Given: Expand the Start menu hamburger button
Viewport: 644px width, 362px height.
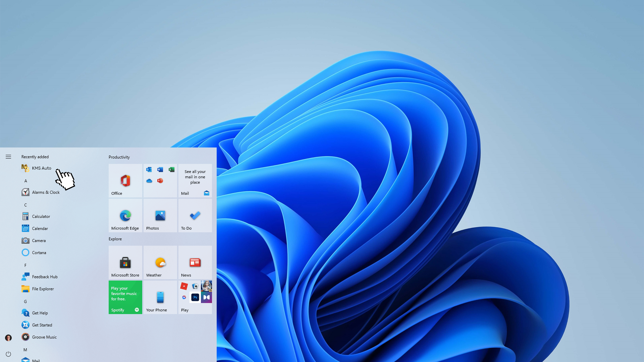Looking at the screenshot, I should tap(8, 157).
